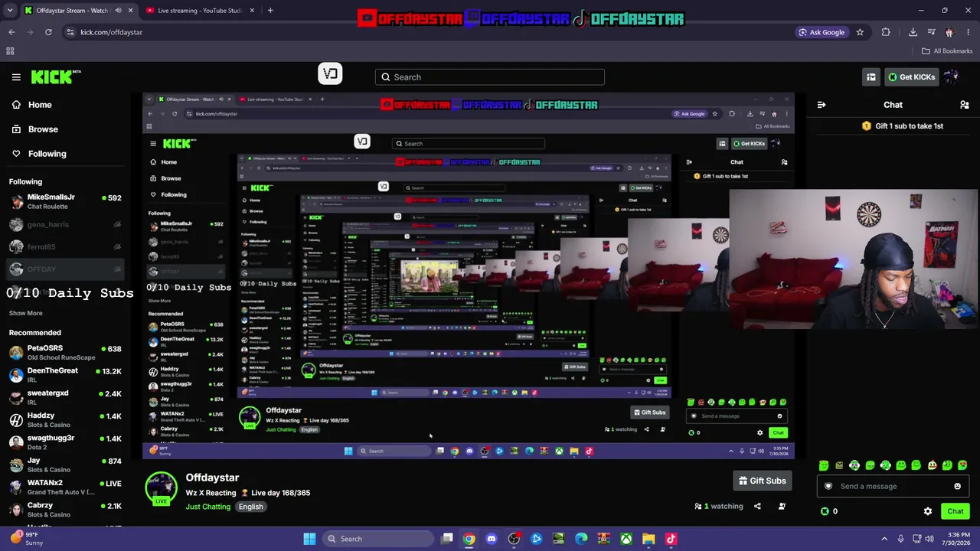Open Discord from taskbar
This screenshot has width=980, height=551.
(x=492, y=539)
